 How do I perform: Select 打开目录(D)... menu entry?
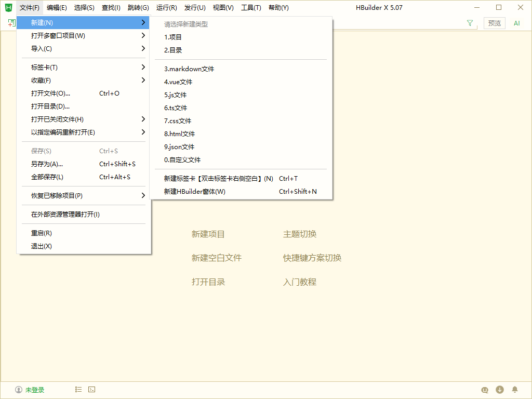(84, 106)
